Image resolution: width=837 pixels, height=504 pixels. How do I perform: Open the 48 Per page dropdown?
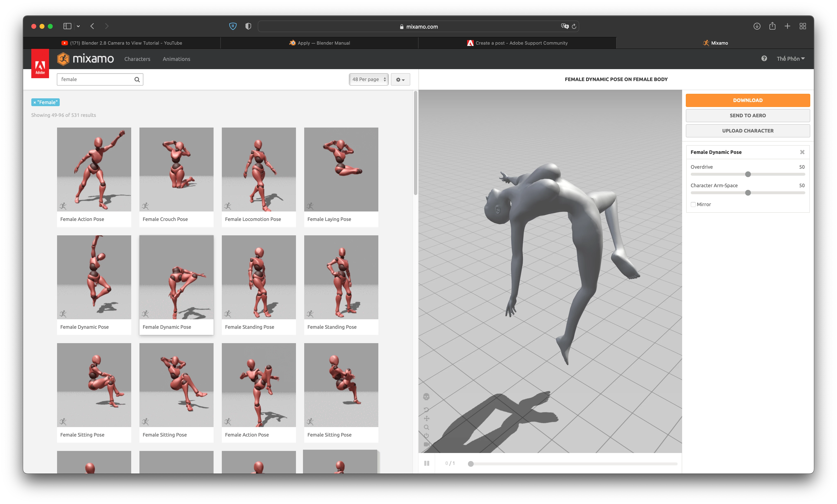point(369,79)
